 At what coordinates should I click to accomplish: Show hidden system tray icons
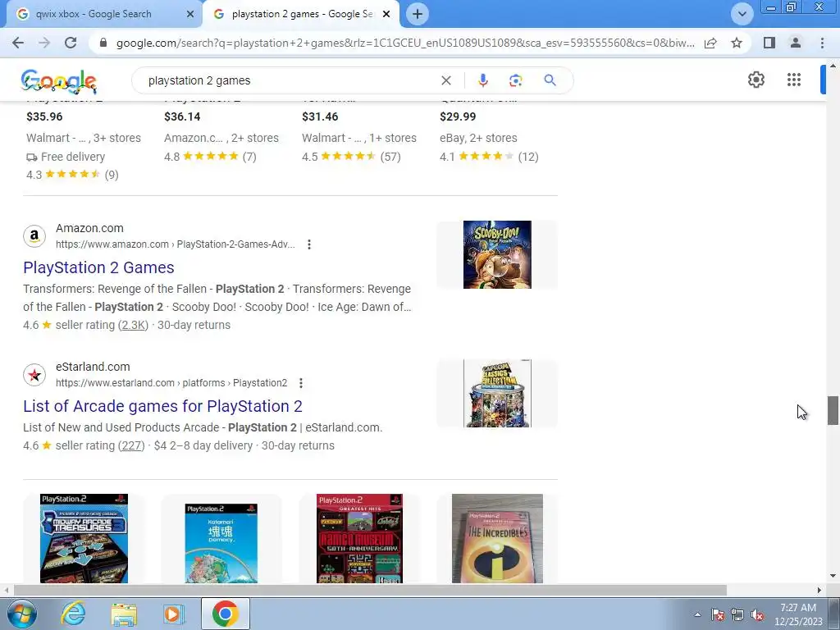697,614
